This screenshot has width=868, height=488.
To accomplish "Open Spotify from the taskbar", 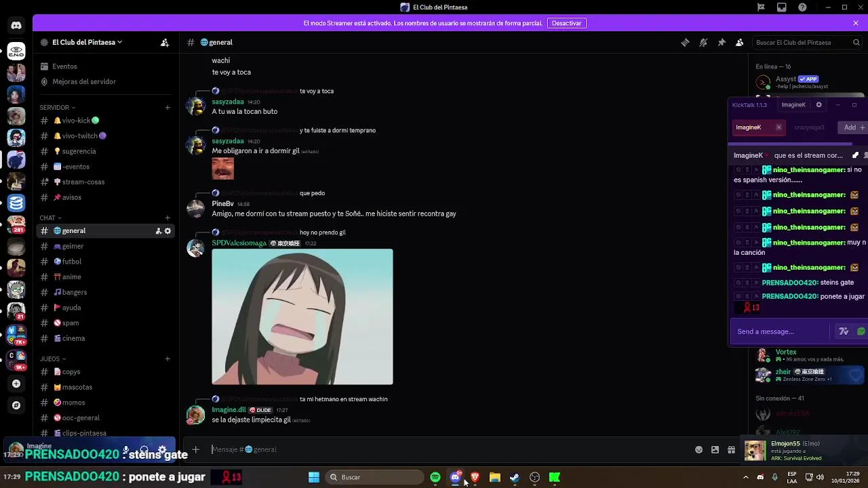I will (x=435, y=477).
